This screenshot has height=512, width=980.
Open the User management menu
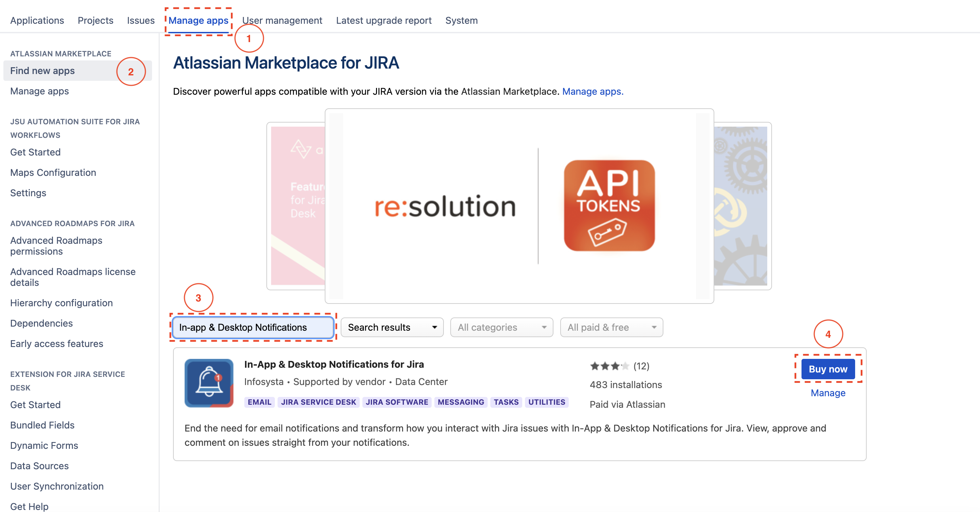tap(282, 21)
